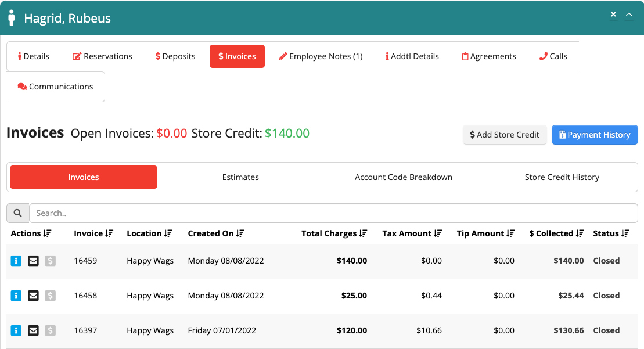Click $120.00 total charges cell
Viewport: 644px width, 349px height.
pyautogui.click(x=352, y=330)
